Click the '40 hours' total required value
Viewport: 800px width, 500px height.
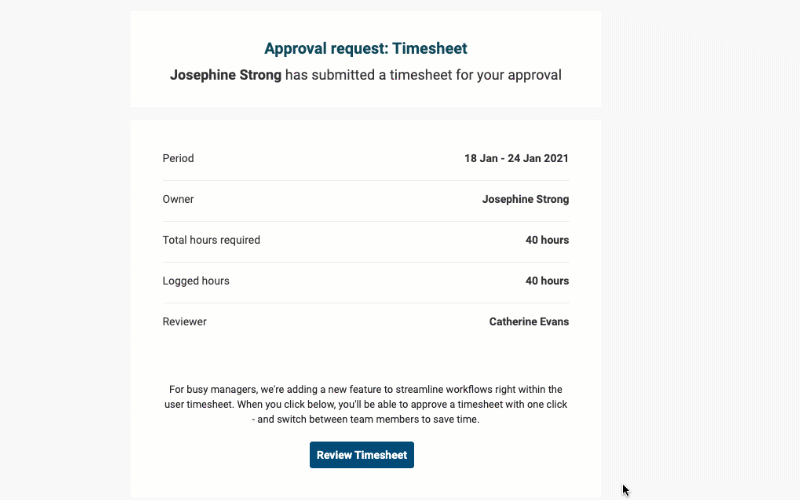click(x=547, y=240)
